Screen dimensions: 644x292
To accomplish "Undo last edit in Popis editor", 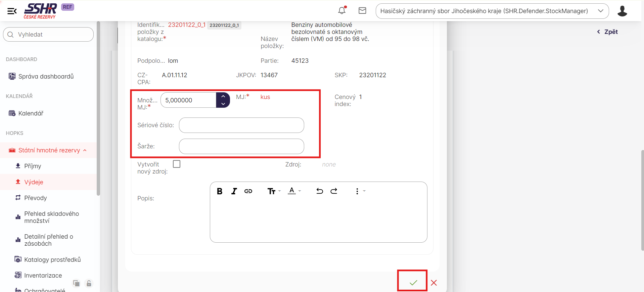I will click(x=320, y=191).
